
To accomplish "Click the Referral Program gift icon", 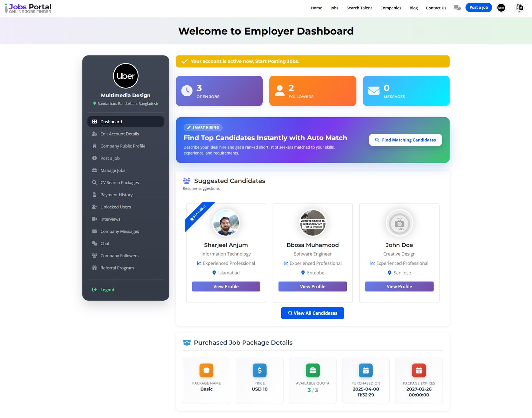I will click(94, 268).
